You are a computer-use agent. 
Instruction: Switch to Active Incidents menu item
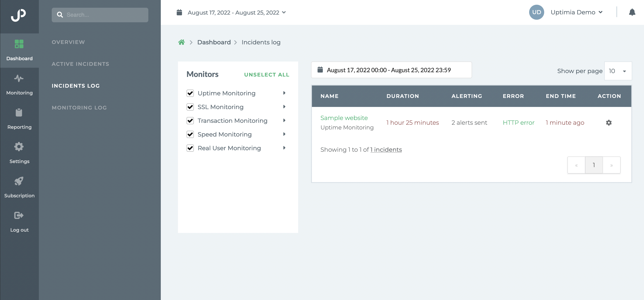point(80,64)
